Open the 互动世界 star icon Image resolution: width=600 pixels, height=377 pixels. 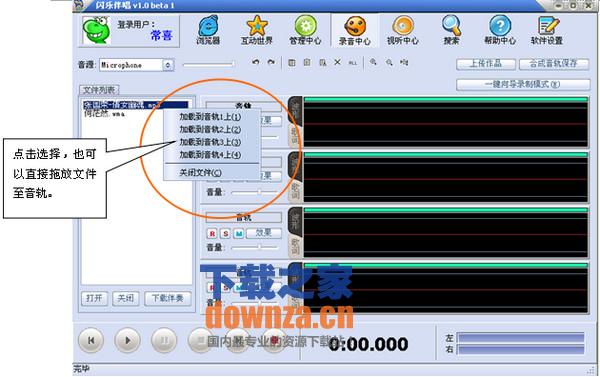click(x=257, y=30)
